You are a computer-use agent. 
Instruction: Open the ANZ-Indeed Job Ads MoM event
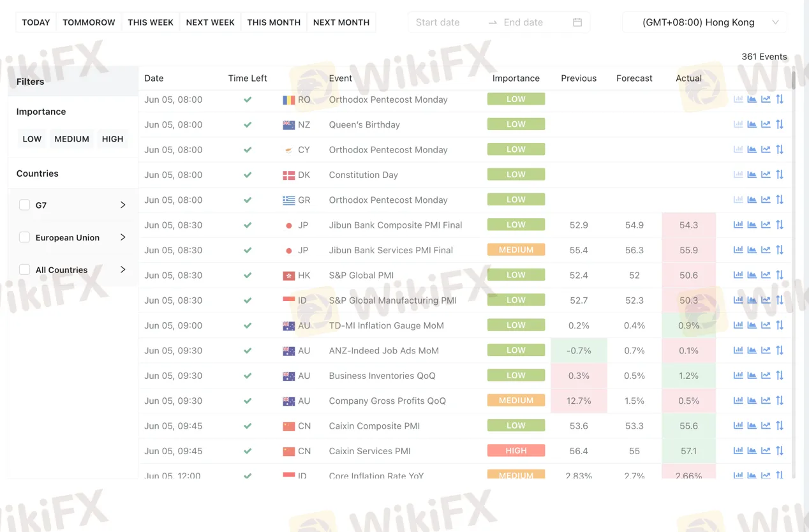tap(384, 350)
